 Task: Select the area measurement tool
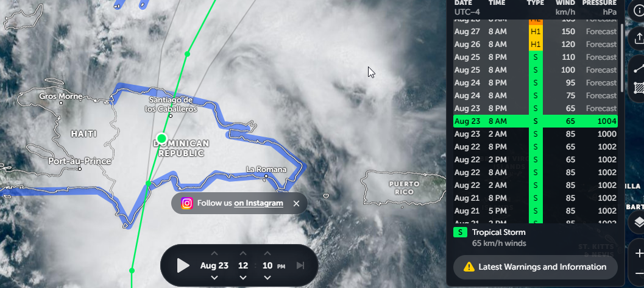(x=638, y=88)
